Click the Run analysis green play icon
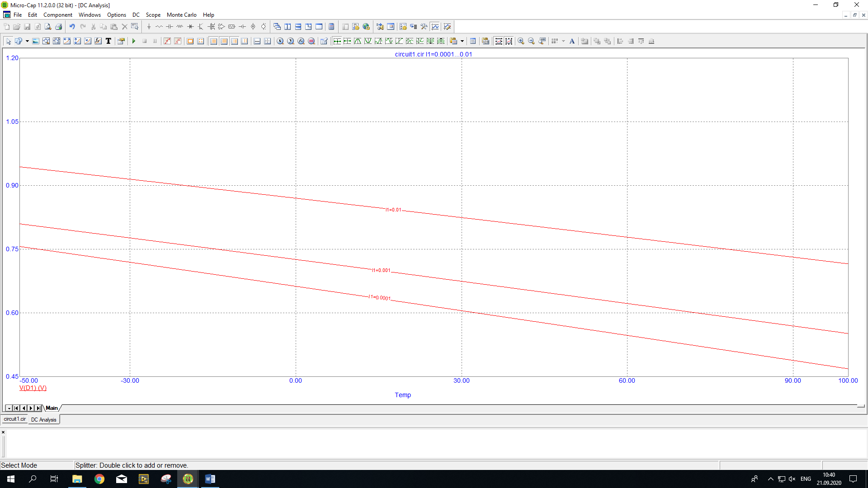Viewport: 868px width, 488px height. click(x=134, y=41)
